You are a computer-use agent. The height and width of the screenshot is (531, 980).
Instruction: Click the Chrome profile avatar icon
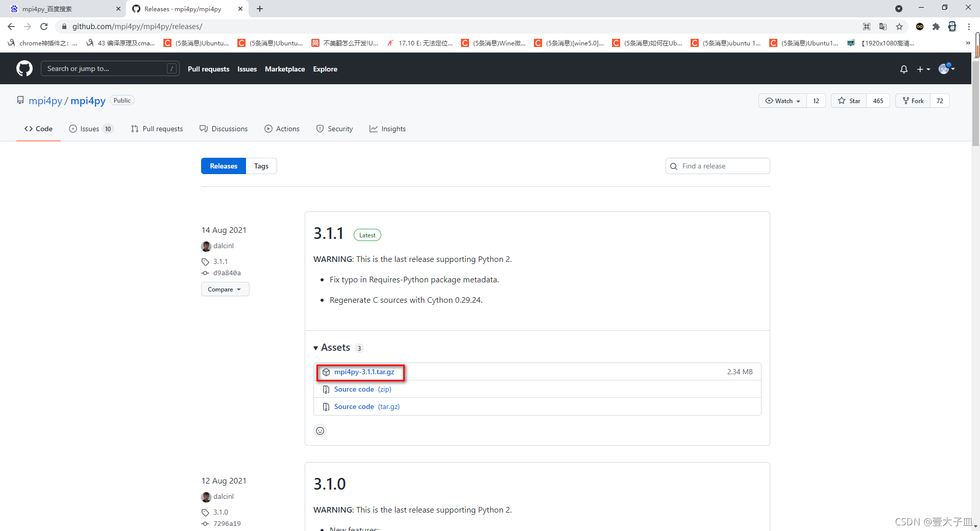(x=952, y=27)
